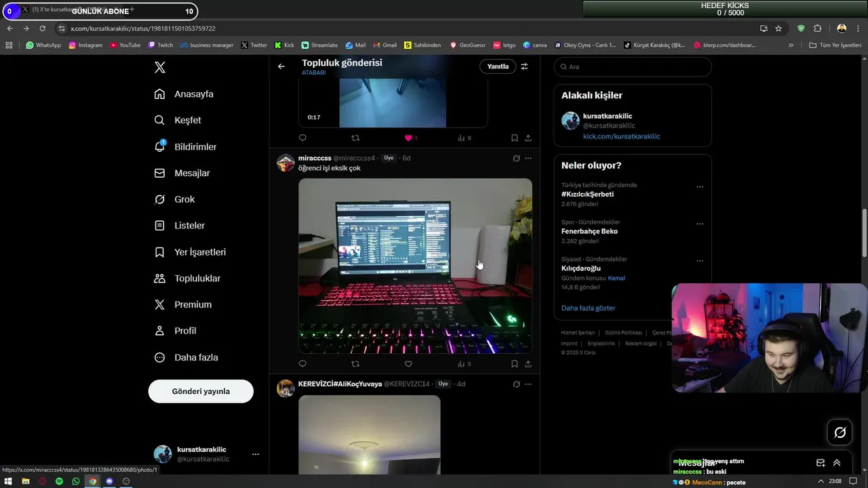Open Tüm Yer İşaretleri folder
Image resolution: width=868 pixels, height=488 pixels.
[835, 45]
